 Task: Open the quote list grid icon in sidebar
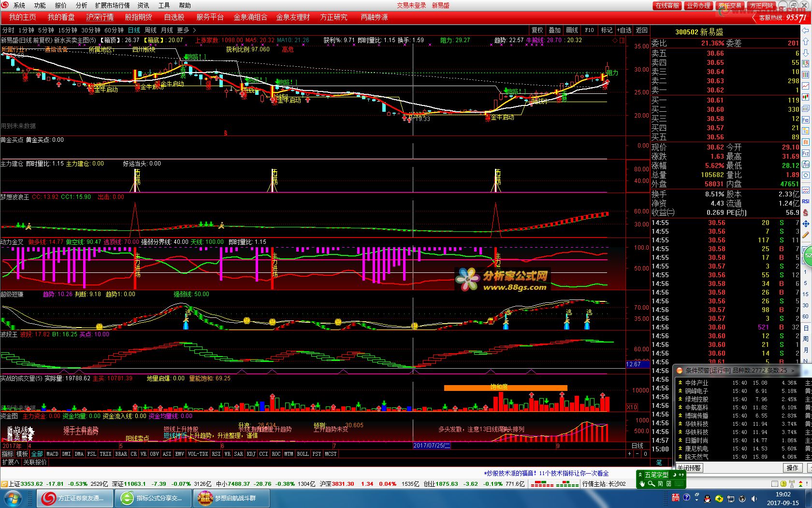point(806,75)
